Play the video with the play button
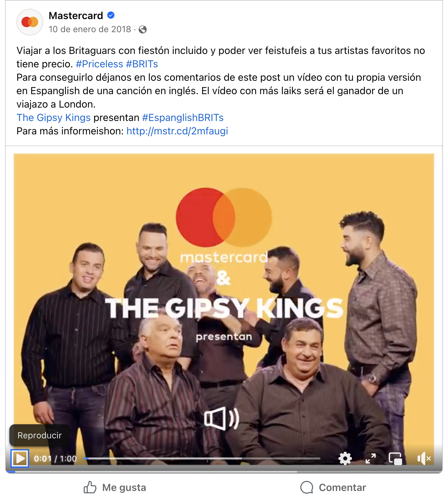 [20, 458]
